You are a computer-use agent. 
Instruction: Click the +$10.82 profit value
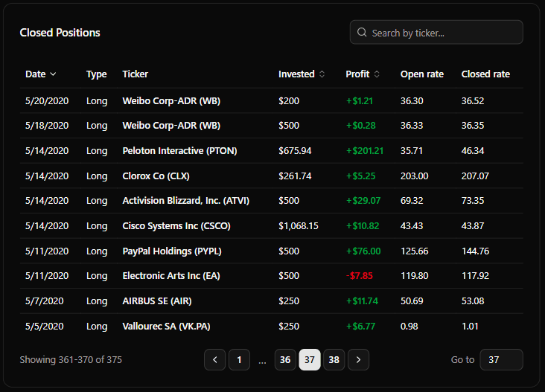tap(363, 226)
